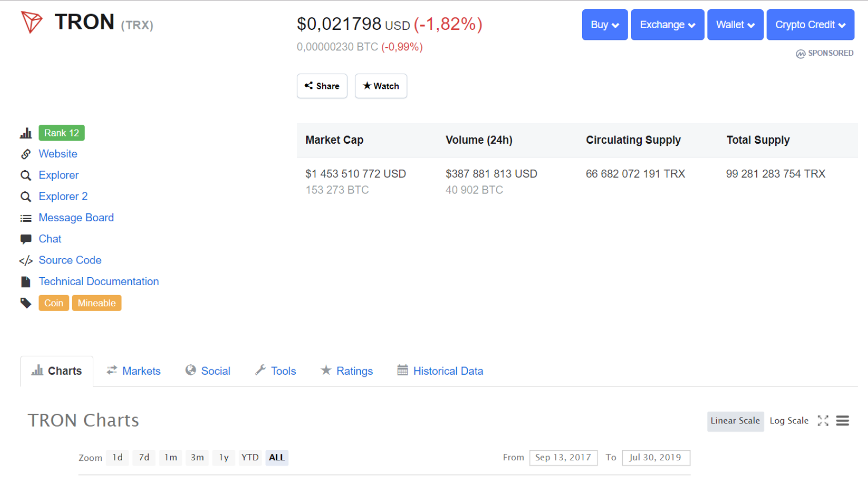Click the document icon beside Technical Documentation
Screen dimensions: 868x488
coord(25,282)
